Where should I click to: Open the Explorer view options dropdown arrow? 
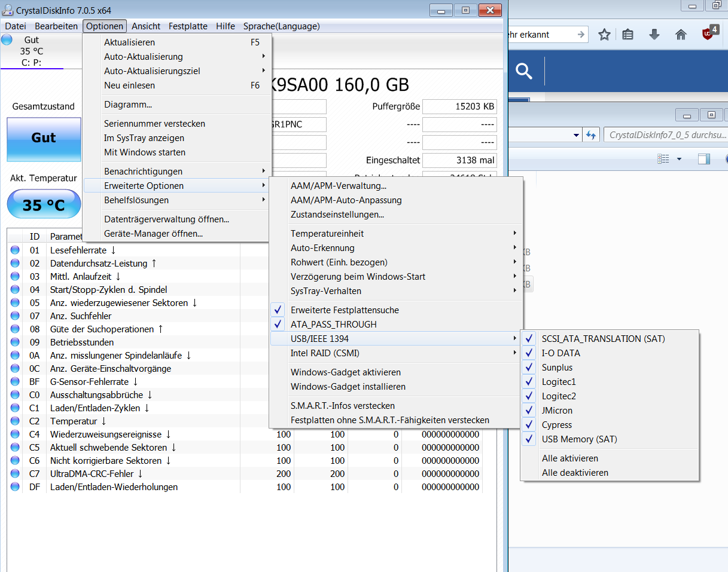pyautogui.click(x=679, y=159)
